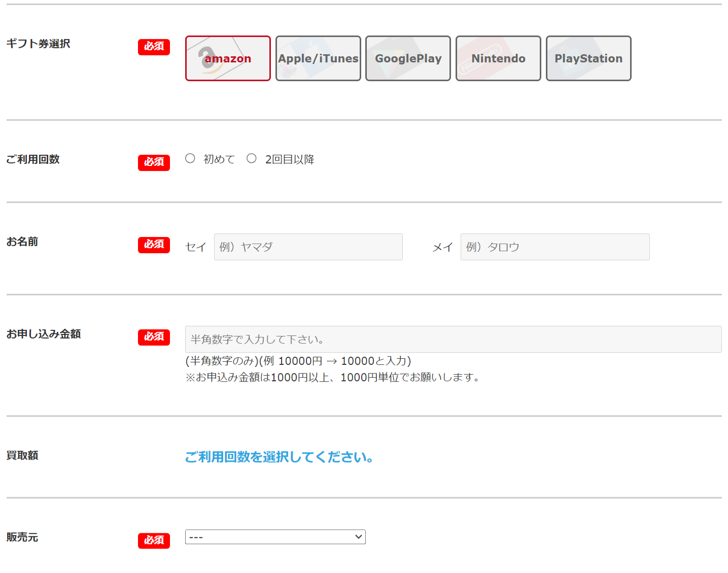This screenshot has height=573, width=728.
Task: Choose the PlayStation gift card button
Action: tap(588, 58)
